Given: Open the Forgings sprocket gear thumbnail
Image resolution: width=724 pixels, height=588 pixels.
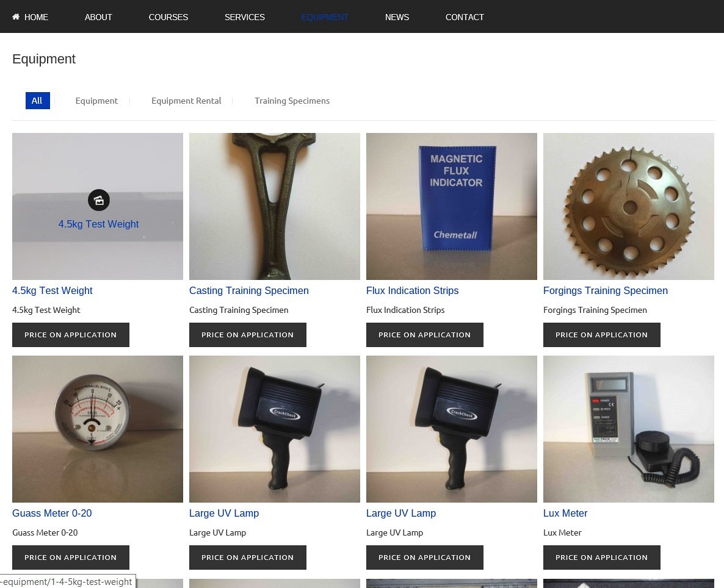Looking at the screenshot, I should pyautogui.click(x=629, y=206).
